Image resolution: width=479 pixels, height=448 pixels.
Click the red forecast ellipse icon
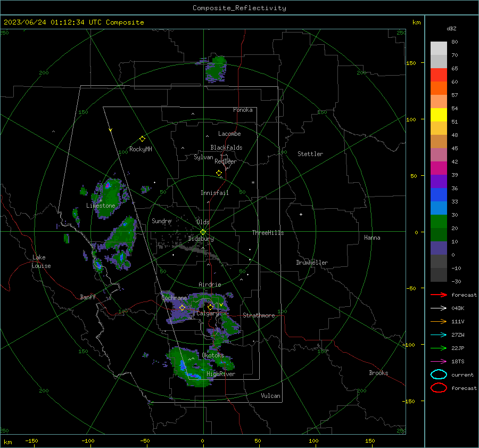pos(439,388)
